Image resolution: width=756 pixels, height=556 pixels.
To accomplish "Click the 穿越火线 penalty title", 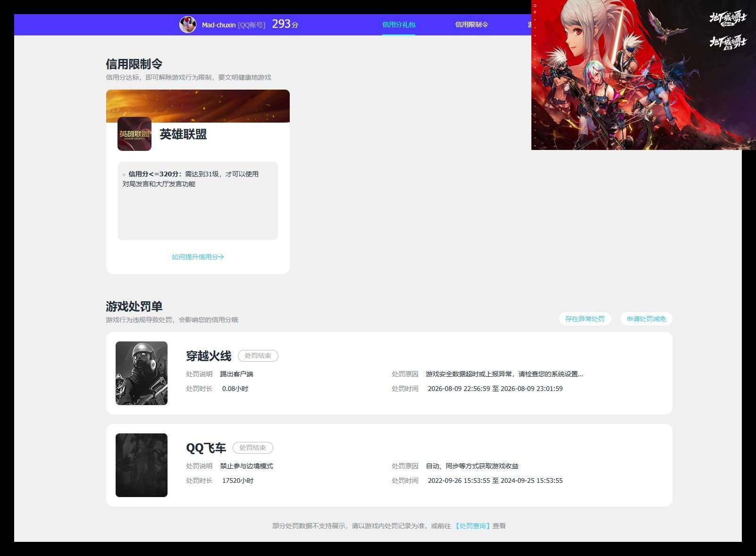I will click(x=209, y=356).
